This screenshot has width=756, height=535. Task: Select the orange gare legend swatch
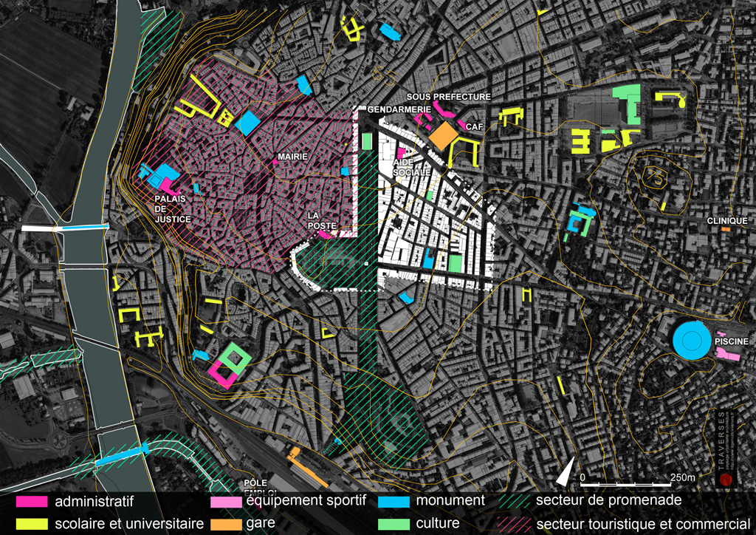point(226,525)
